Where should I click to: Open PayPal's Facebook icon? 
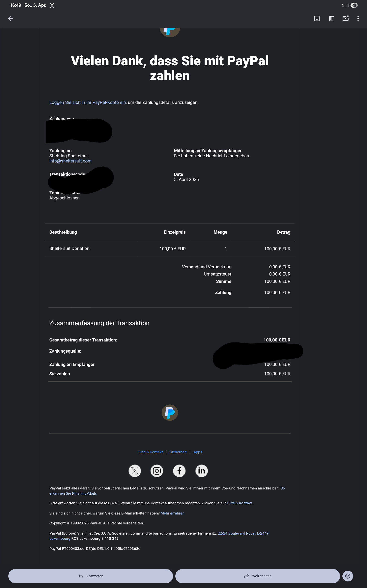(179, 471)
